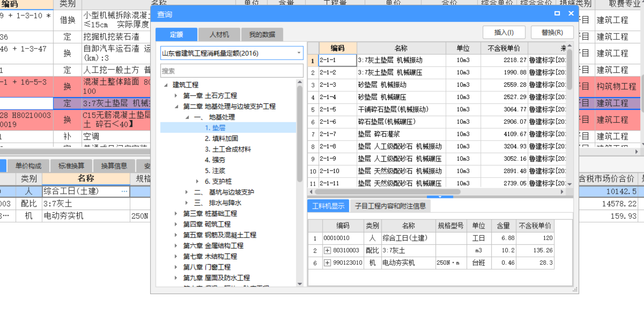Select tree item 4. 强夯
Viewport: 644px width, 319px height.
(215, 160)
